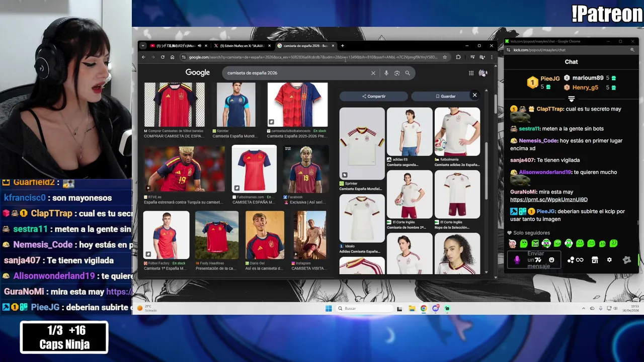The height and width of the screenshot is (362, 644).
Task: Open the Chrome home page button
Action: [x=172, y=57]
